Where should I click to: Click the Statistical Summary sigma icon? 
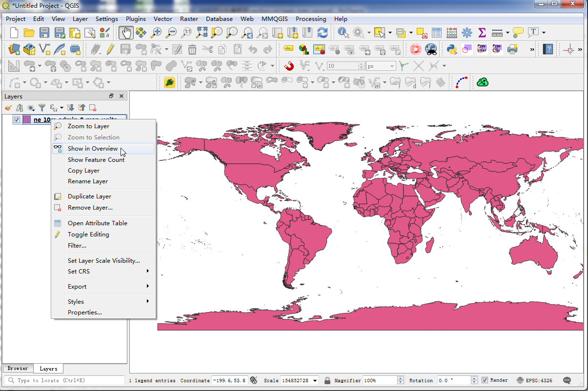pyautogui.click(x=482, y=33)
